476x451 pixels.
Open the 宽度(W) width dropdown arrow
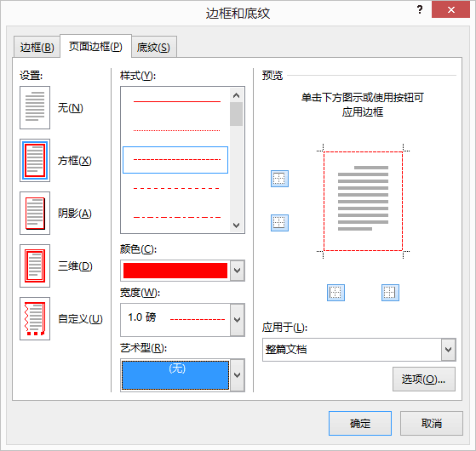pos(238,320)
